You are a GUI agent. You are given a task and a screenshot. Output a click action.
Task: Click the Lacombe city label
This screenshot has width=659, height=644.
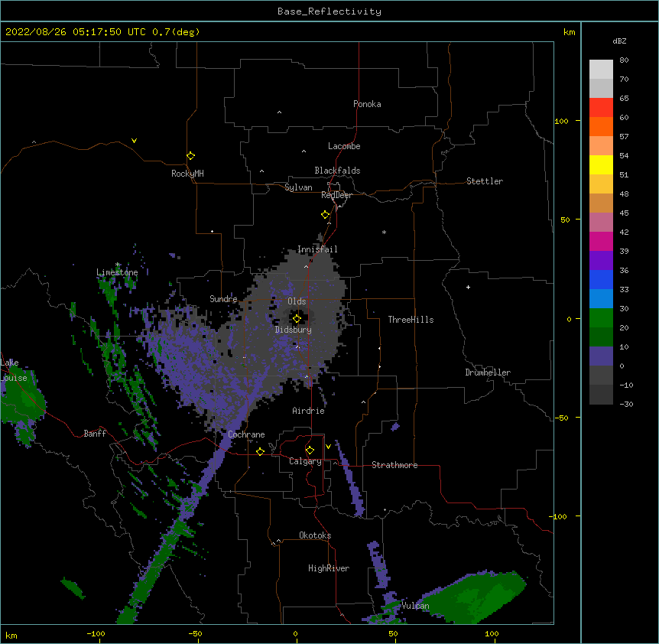tap(344, 146)
